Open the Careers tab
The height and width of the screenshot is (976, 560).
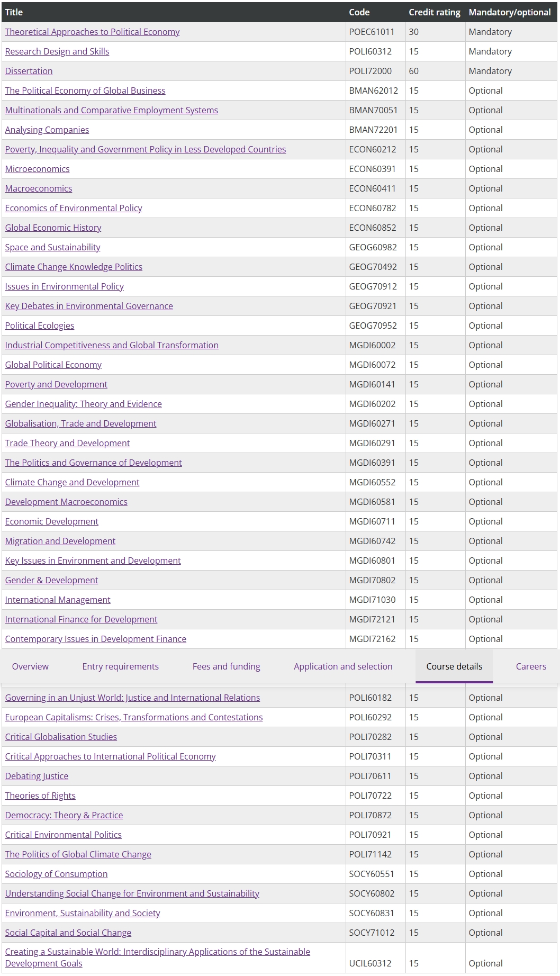point(531,666)
